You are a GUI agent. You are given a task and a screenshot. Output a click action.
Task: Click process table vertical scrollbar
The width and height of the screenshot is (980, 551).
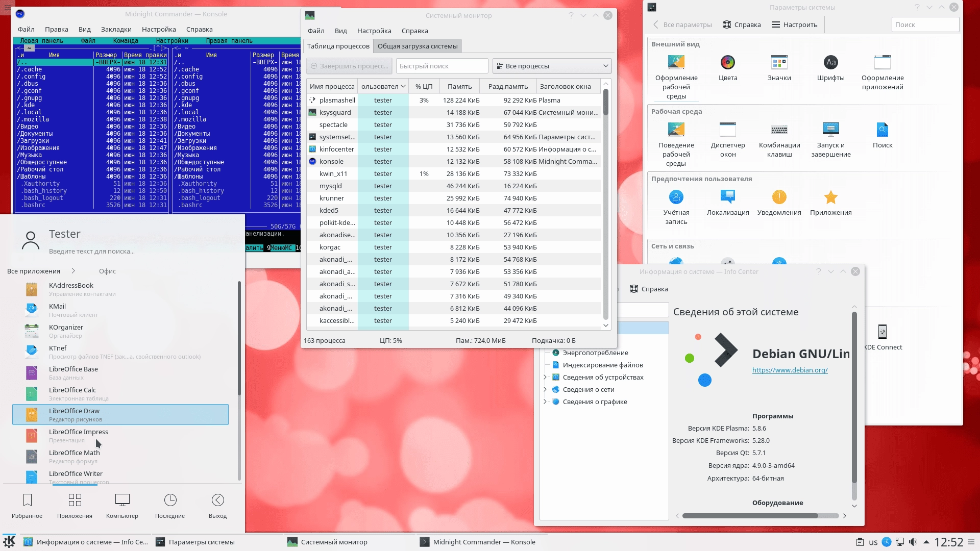pyautogui.click(x=606, y=204)
